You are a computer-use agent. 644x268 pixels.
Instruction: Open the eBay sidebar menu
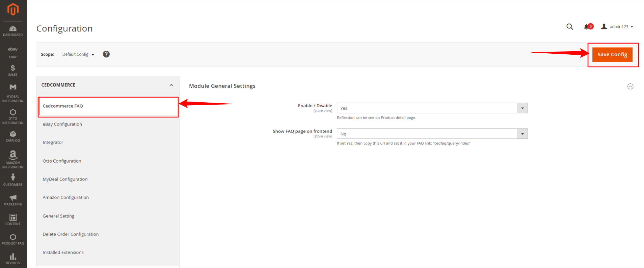click(x=13, y=53)
